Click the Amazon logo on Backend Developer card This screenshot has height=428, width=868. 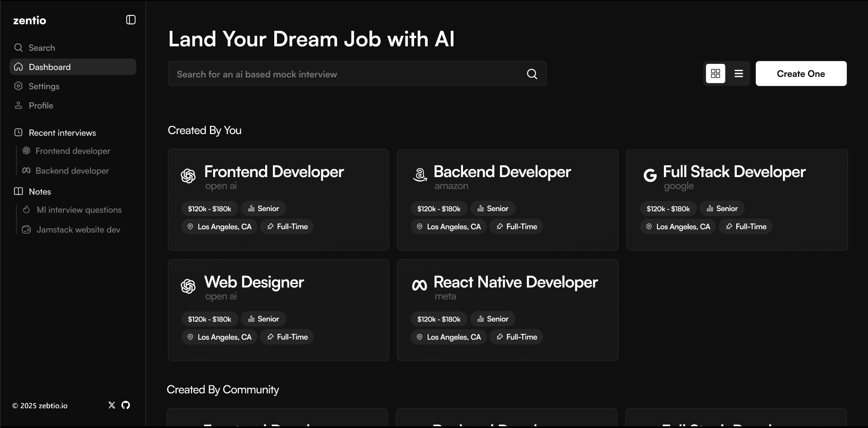pos(420,175)
